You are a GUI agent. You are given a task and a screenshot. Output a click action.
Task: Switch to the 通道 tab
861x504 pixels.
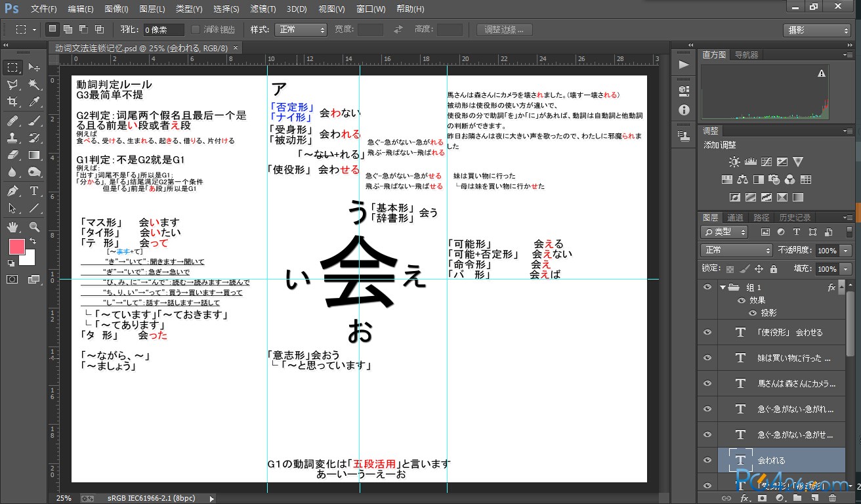pyautogui.click(x=735, y=217)
